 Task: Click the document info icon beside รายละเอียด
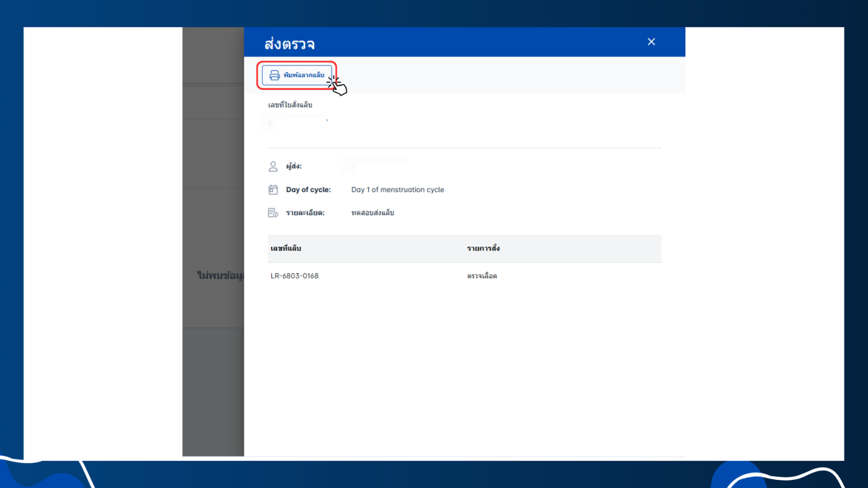273,213
